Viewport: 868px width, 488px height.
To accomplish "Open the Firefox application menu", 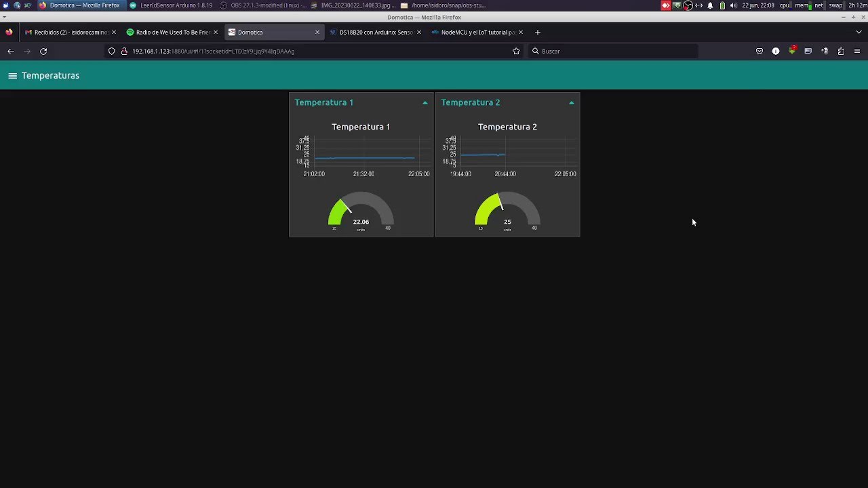I will [857, 51].
